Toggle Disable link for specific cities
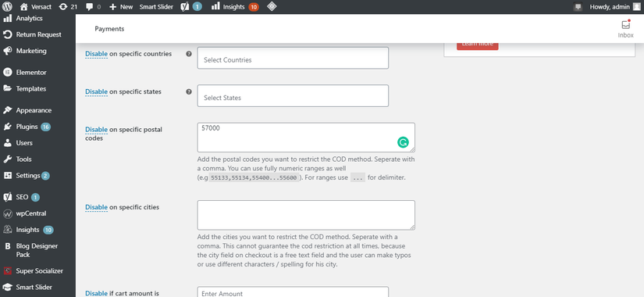This screenshot has width=644, height=297. 97,207
